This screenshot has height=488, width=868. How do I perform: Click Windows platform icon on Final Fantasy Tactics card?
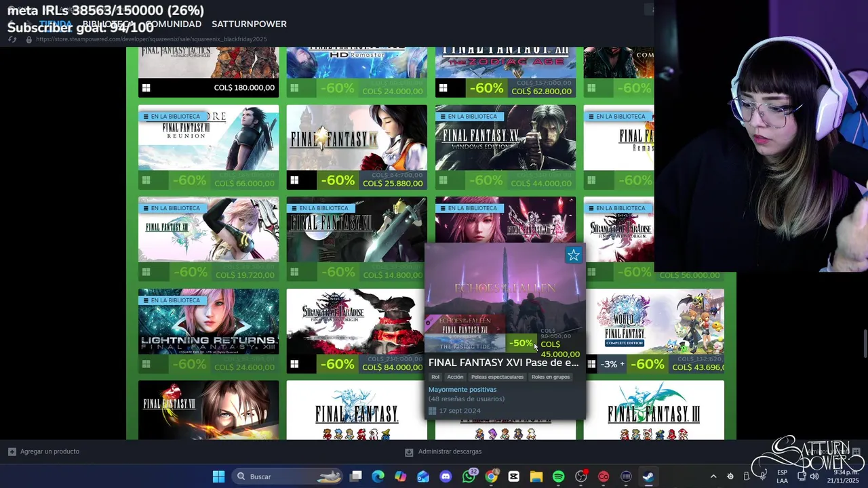coord(146,88)
